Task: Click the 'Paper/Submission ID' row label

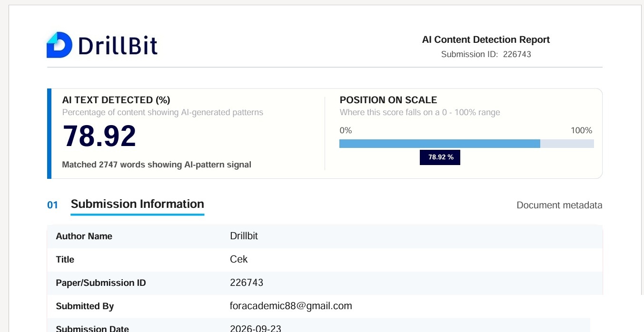Action: [x=101, y=283]
